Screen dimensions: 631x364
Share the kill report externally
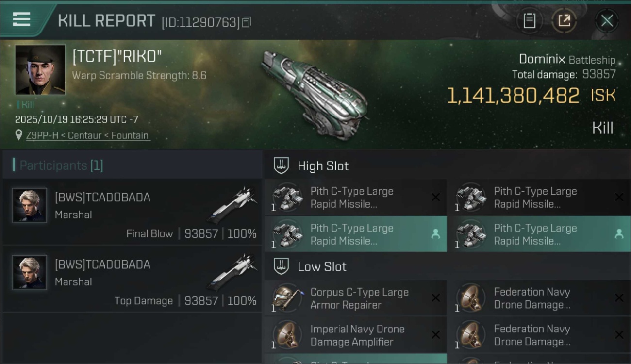tap(564, 21)
